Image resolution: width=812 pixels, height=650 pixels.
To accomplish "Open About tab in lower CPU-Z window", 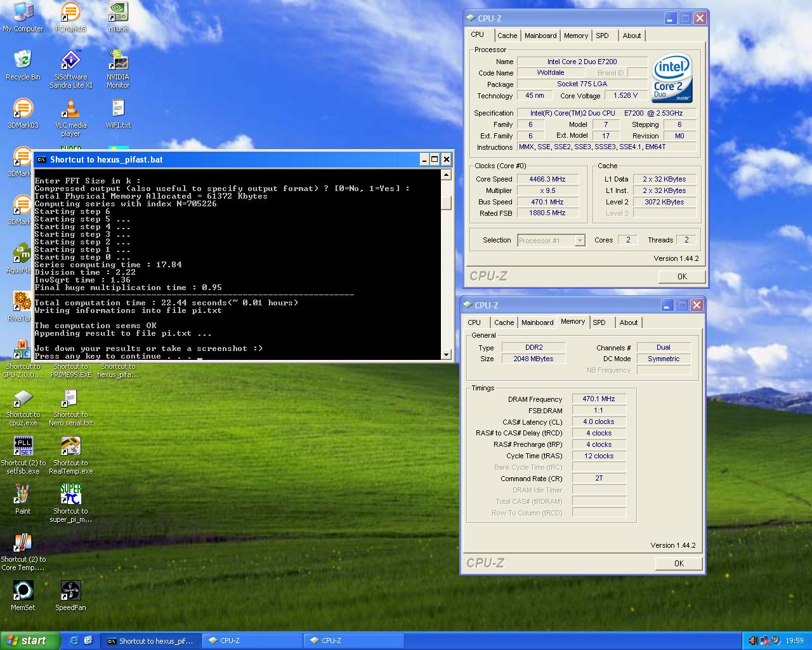I will 628,322.
